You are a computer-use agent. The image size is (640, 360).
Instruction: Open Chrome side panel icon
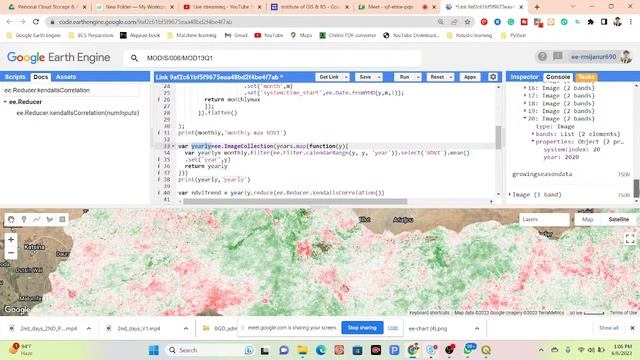tap(604, 22)
